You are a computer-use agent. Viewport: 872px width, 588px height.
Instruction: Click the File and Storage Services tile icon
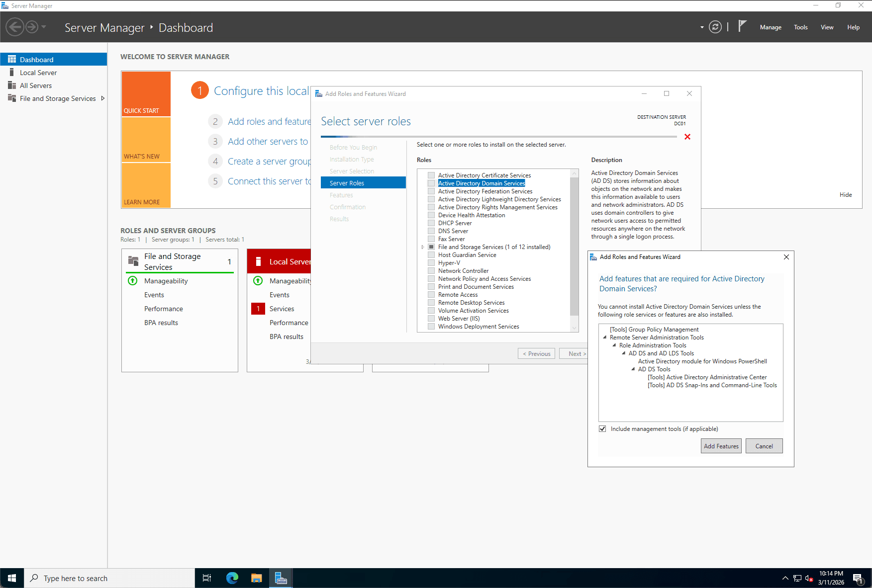tap(133, 261)
